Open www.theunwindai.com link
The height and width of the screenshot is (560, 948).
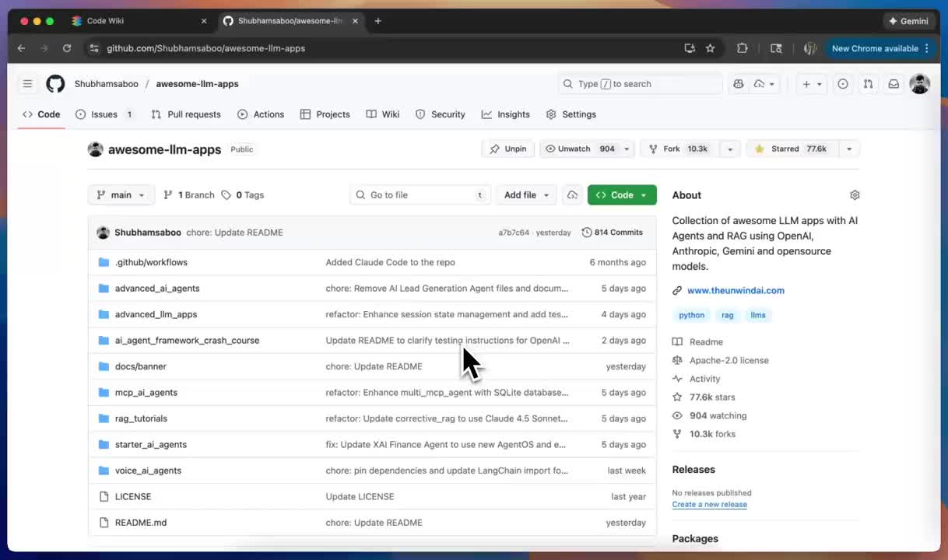(736, 290)
